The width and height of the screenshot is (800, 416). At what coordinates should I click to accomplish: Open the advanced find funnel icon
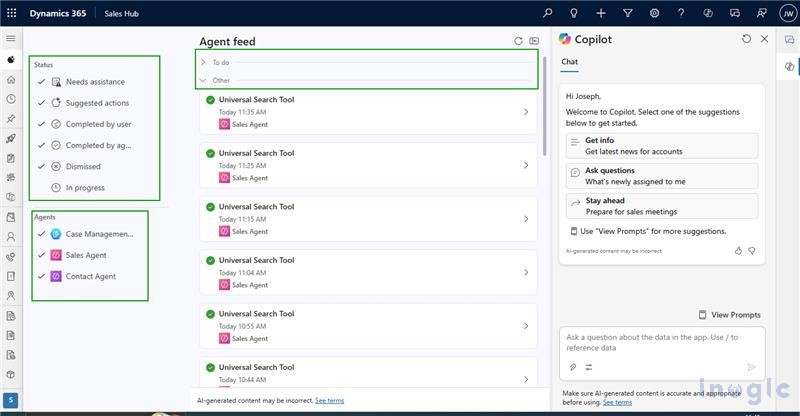coord(628,13)
